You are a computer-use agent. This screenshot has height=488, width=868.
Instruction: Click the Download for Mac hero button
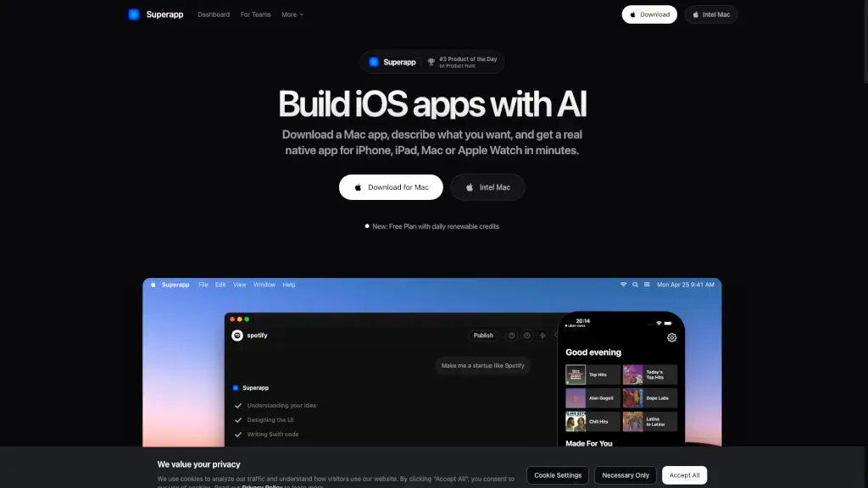(x=391, y=187)
